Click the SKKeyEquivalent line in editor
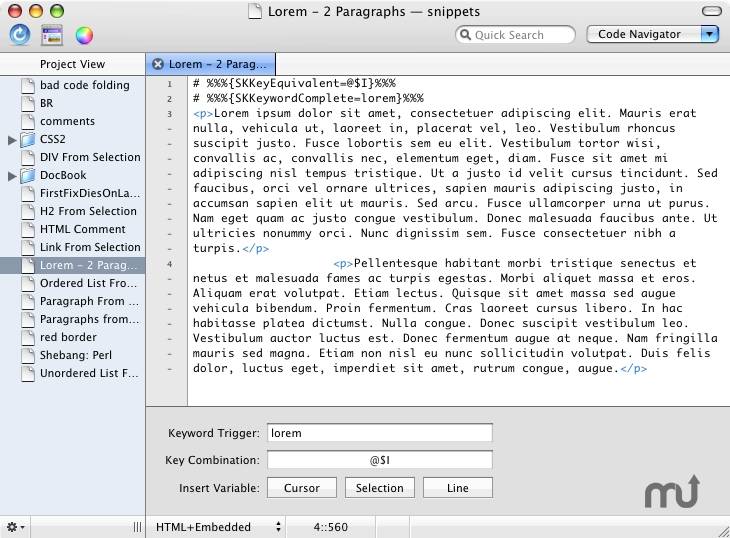 (x=294, y=83)
